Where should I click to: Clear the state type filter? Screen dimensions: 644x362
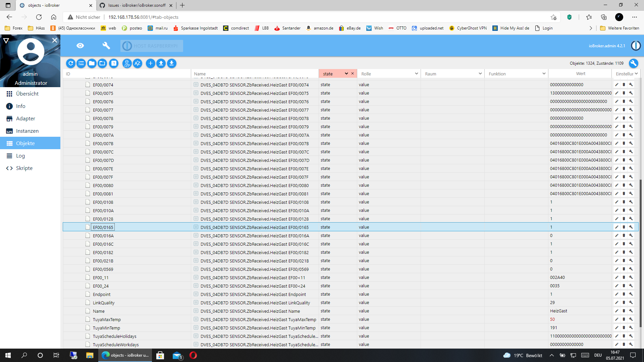tap(353, 74)
